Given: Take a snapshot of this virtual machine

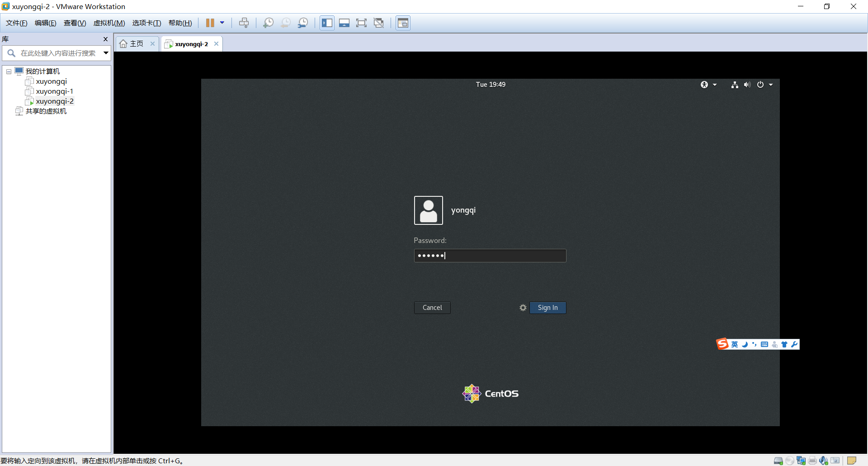Looking at the screenshot, I should [x=269, y=23].
